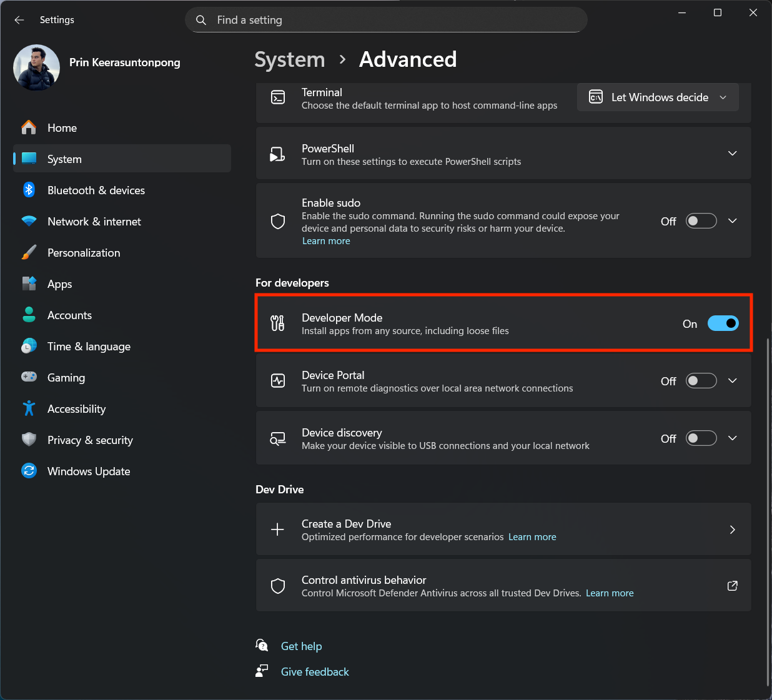Viewport: 772px width, 700px height.
Task: Click Prin Keerasuntonpong's profile picture
Action: tap(36, 67)
